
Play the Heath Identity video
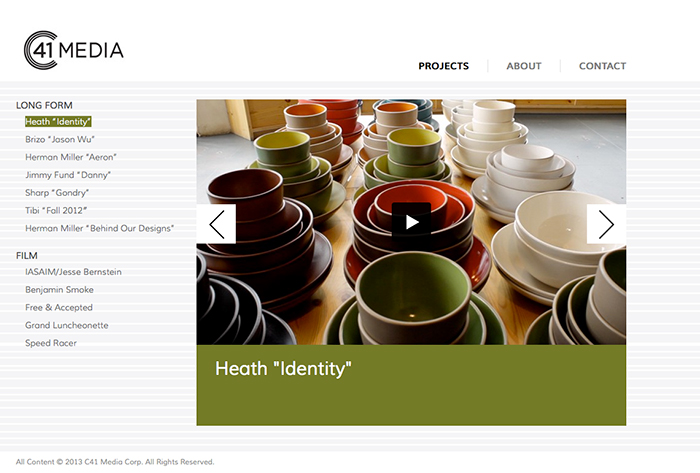tap(411, 222)
